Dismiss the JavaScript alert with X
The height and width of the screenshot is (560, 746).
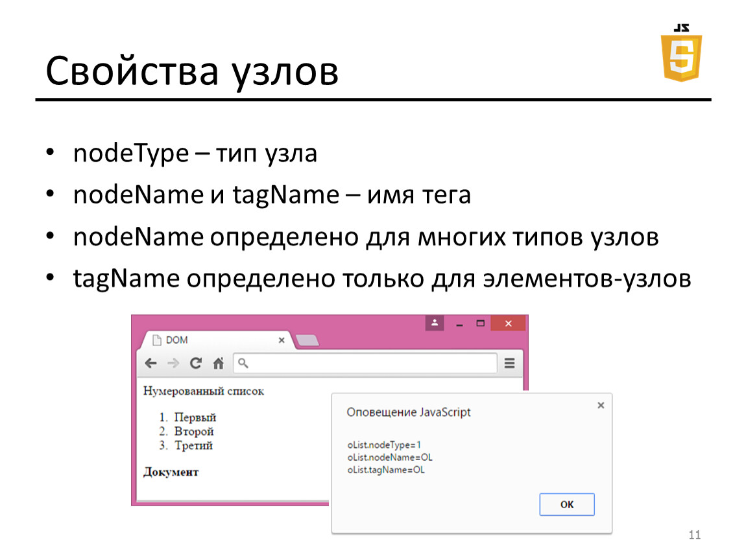[x=601, y=405]
